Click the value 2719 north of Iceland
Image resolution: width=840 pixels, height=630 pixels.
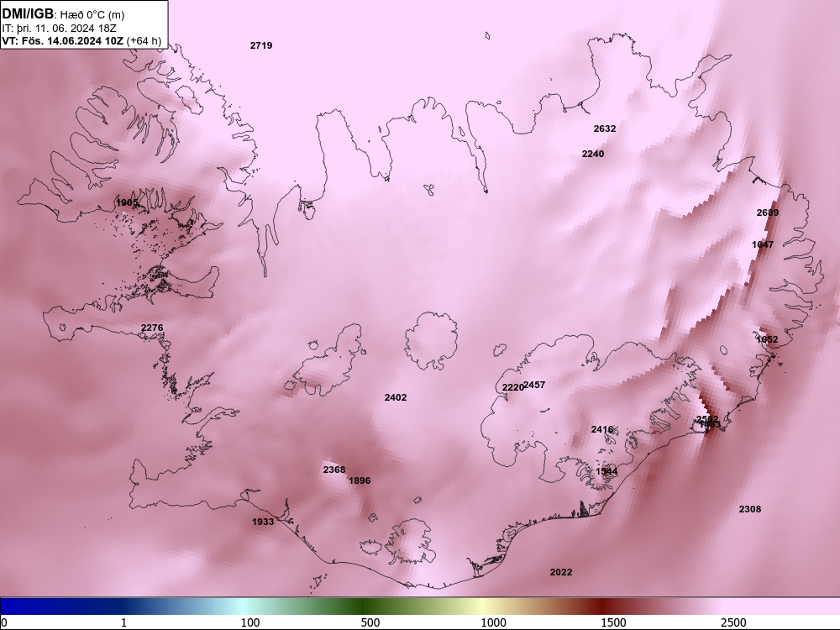click(261, 45)
